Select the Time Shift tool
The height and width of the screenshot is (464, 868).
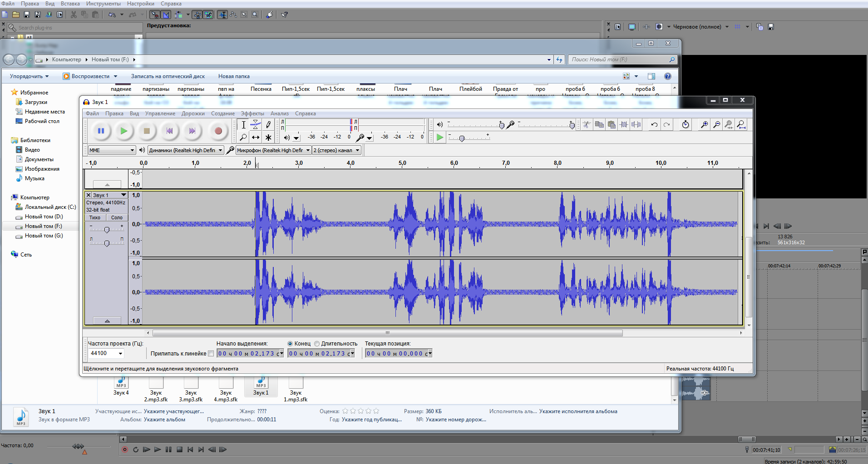256,137
